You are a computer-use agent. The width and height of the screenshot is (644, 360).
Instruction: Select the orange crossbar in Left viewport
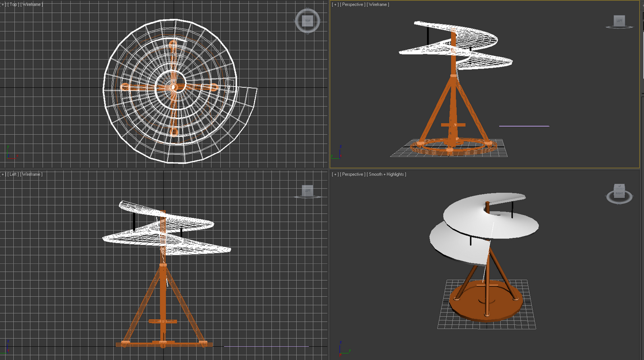[x=163, y=321]
